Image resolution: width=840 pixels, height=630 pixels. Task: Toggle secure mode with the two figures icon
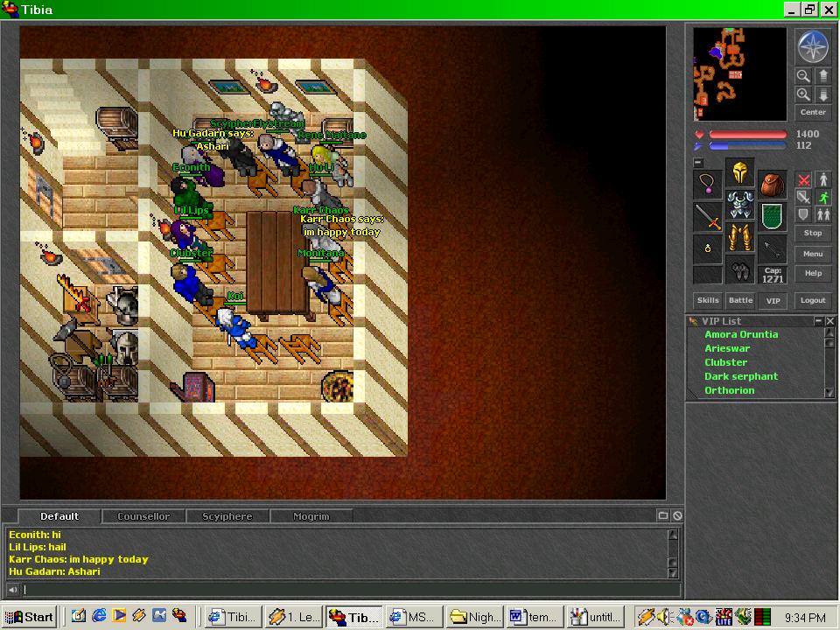tap(823, 215)
